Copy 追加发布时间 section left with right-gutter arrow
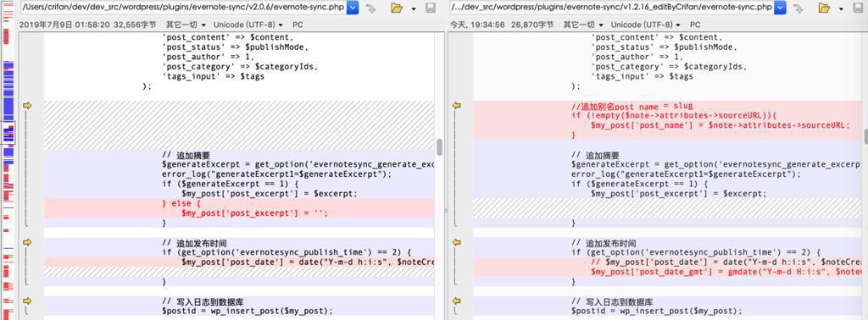Image resolution: width=868 pixels, height=320 pixels. pos(457,243)
